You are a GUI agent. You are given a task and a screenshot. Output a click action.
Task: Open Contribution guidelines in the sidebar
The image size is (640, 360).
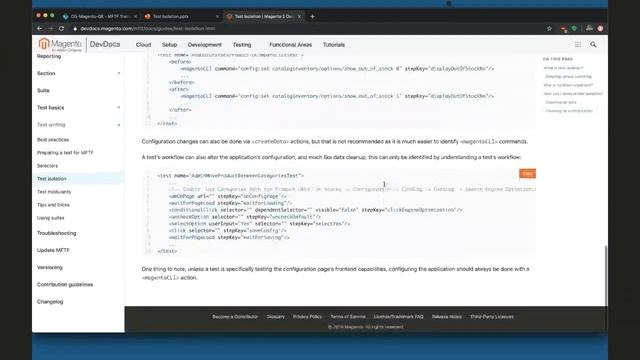coord(65,284)
